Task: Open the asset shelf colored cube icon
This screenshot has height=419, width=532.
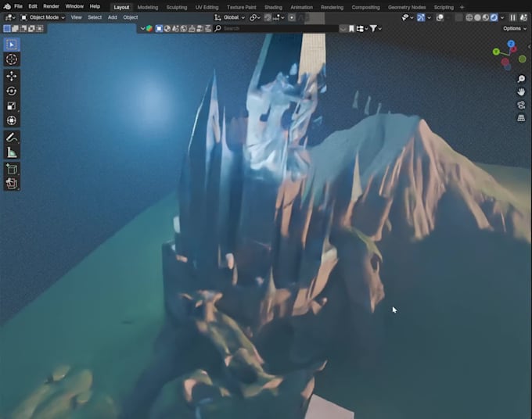Action: 149,28
